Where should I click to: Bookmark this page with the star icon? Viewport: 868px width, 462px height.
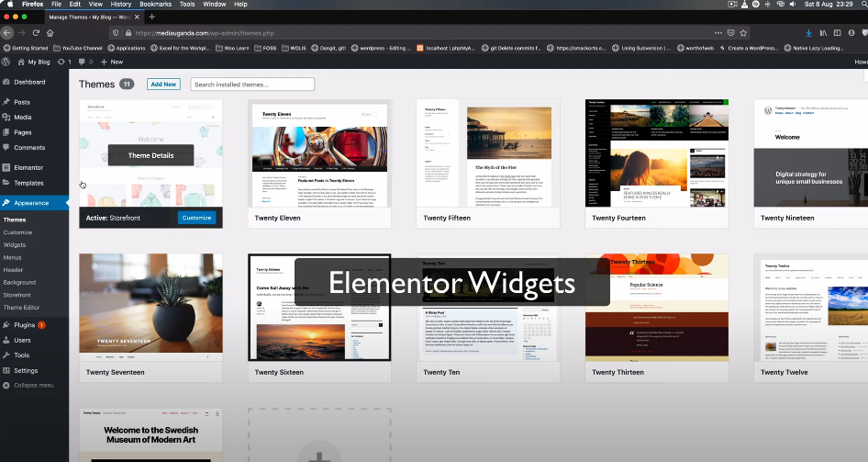[743, 33]
